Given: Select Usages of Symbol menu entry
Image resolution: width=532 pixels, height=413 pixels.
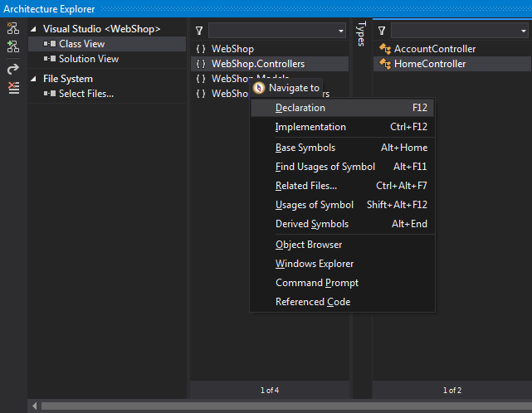Looking at the screenshot, I should click(342, 205).
